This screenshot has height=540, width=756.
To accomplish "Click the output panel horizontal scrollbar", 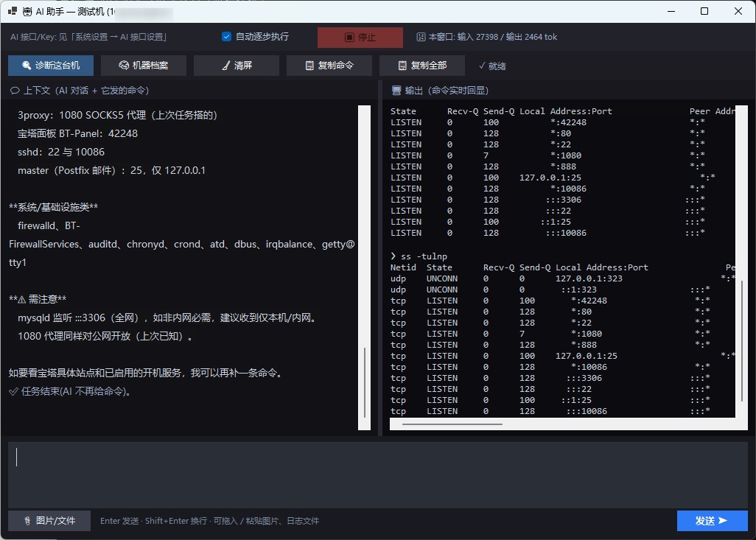I will (452, 424).
